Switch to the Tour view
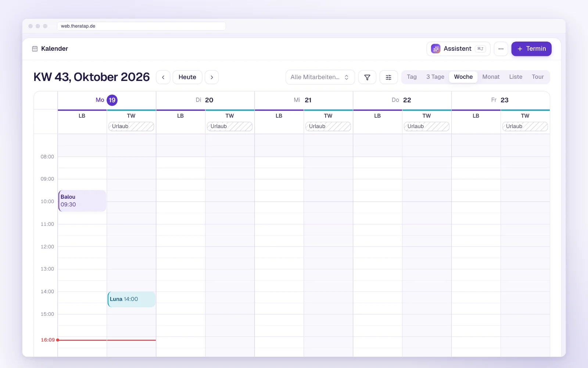This screenshot has height=368, width=588. [538, 77]
